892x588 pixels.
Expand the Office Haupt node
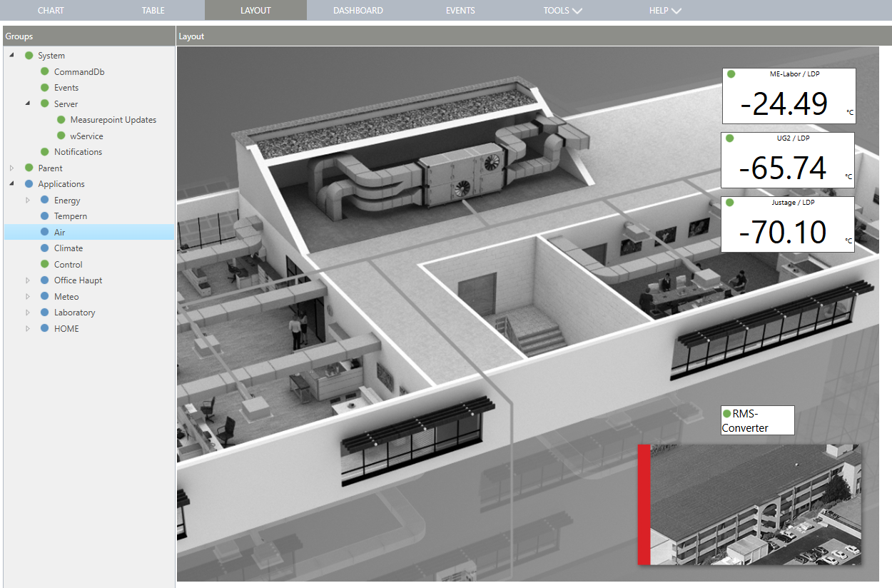click(x=28, y=280)
